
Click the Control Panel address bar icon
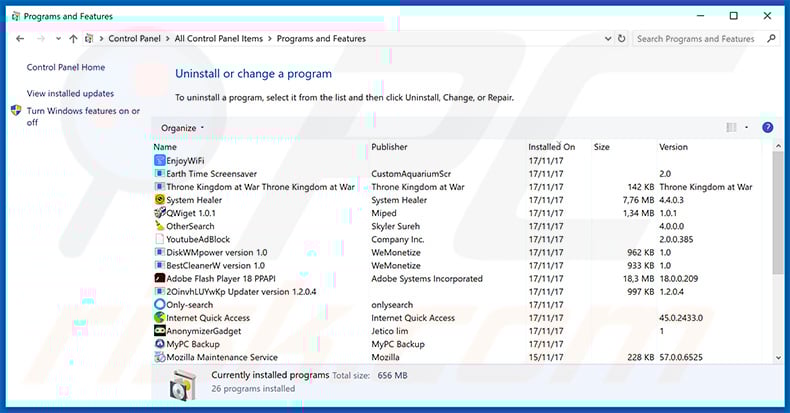click(89, 38)
